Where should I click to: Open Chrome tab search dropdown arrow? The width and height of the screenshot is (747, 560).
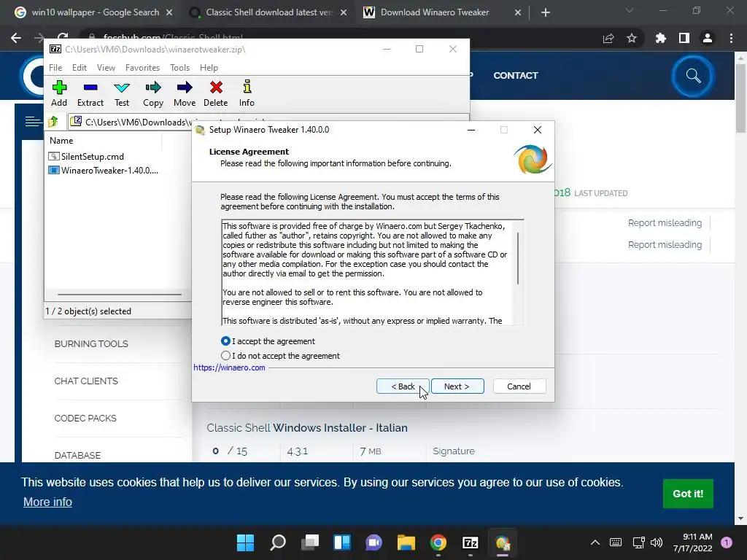(x=630, y=10)
